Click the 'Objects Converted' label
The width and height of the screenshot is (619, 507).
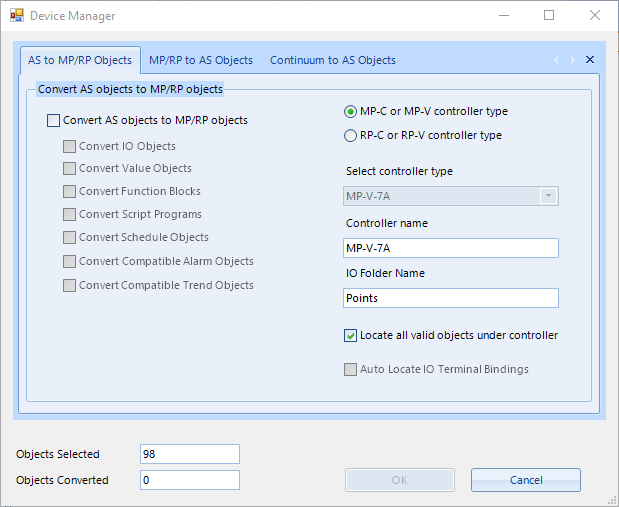[x=62, y=480]
